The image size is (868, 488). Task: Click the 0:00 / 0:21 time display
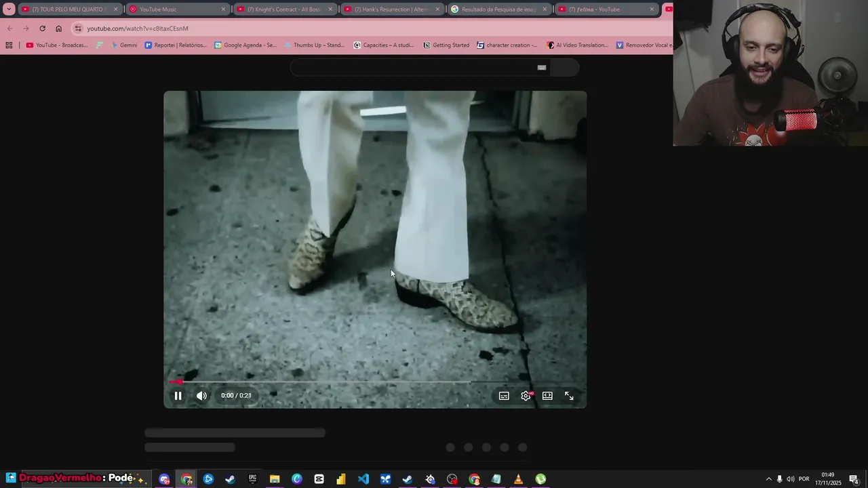pos(236,396)
